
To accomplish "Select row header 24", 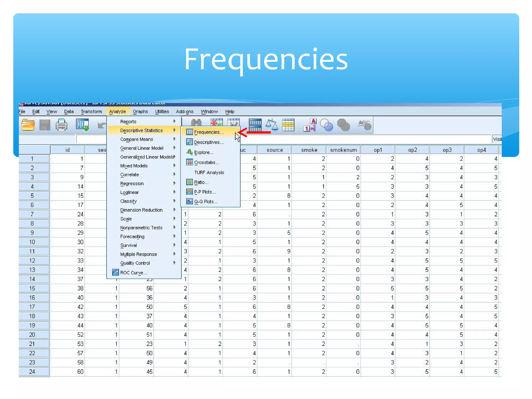I will 34,372.
